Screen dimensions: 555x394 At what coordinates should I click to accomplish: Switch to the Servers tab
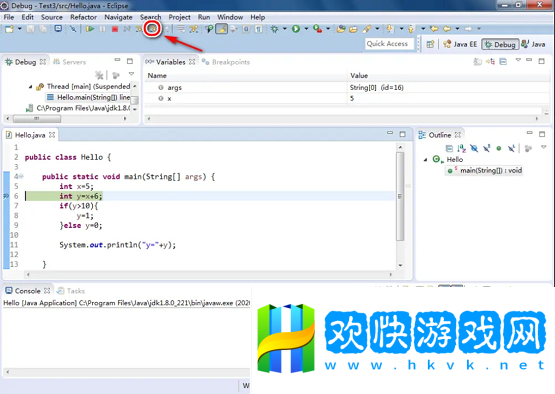coord(69,62)
